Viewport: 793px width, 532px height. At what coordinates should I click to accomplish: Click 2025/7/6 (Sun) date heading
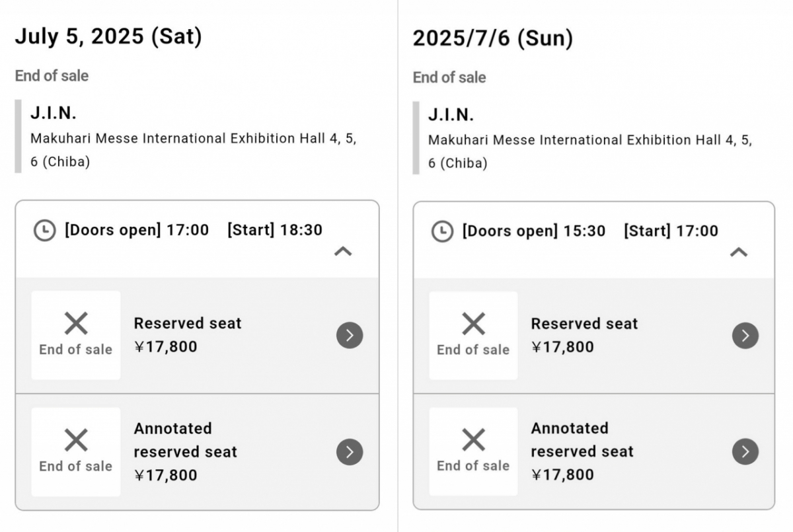(492, 38)
